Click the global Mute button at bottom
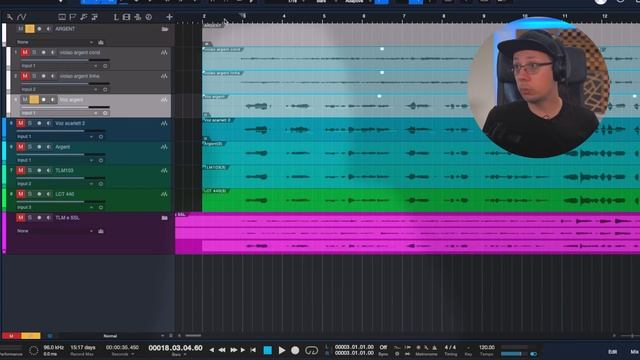 click(11, 336)
